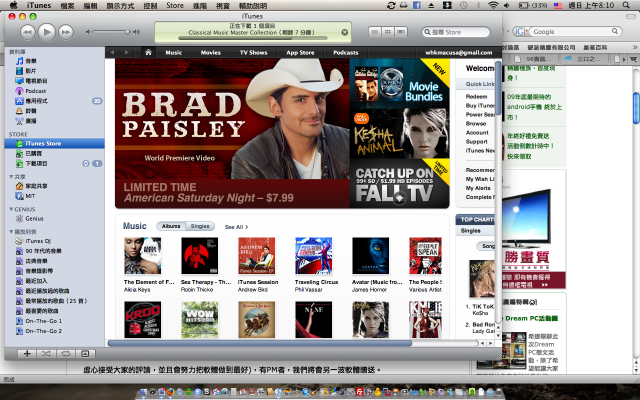Click the download progress bar in status display
Viewport: 640px width, 400px height.
click(x=253, y=38)
